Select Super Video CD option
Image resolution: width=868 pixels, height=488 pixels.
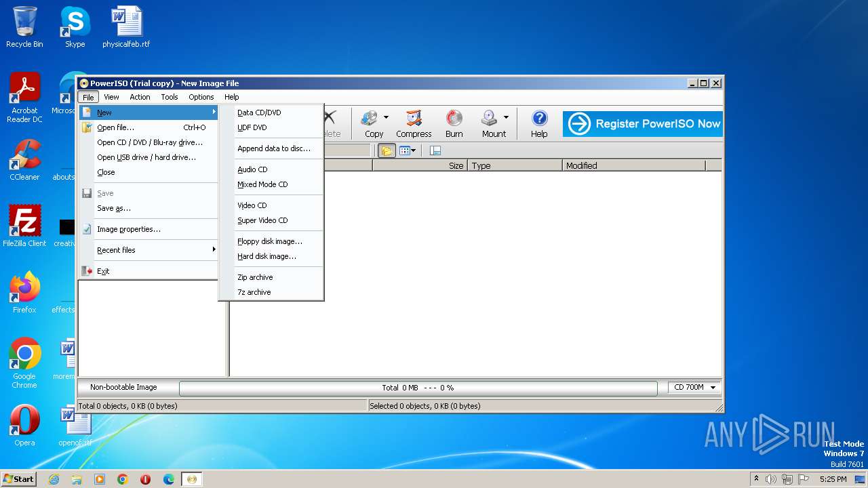(271, 220)
